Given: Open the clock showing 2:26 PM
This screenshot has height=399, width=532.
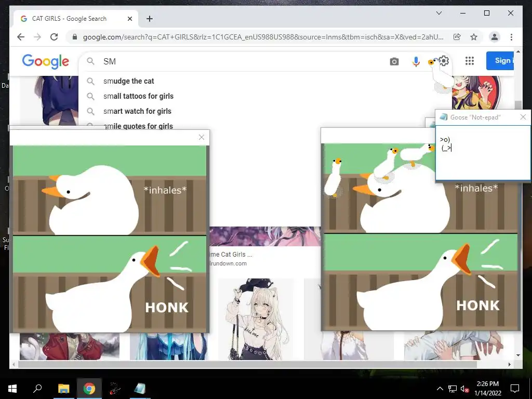Looking at the screenshot, I should [x=487, y=389].
